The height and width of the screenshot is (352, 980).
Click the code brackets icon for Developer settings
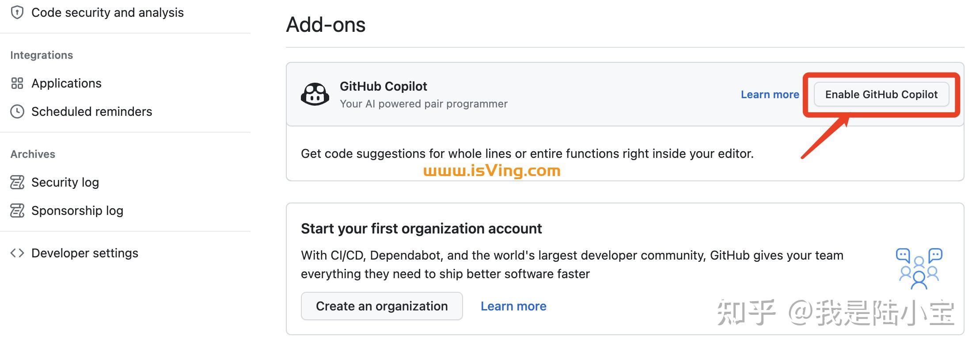coord(18,253)
